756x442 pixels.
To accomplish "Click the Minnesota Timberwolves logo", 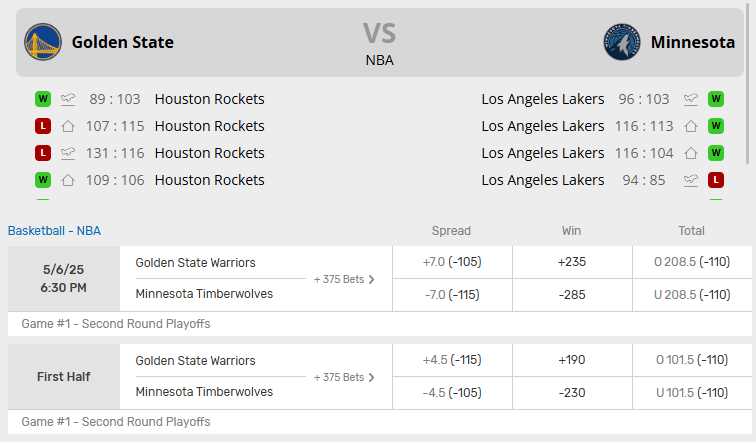I will pos(621,42).
